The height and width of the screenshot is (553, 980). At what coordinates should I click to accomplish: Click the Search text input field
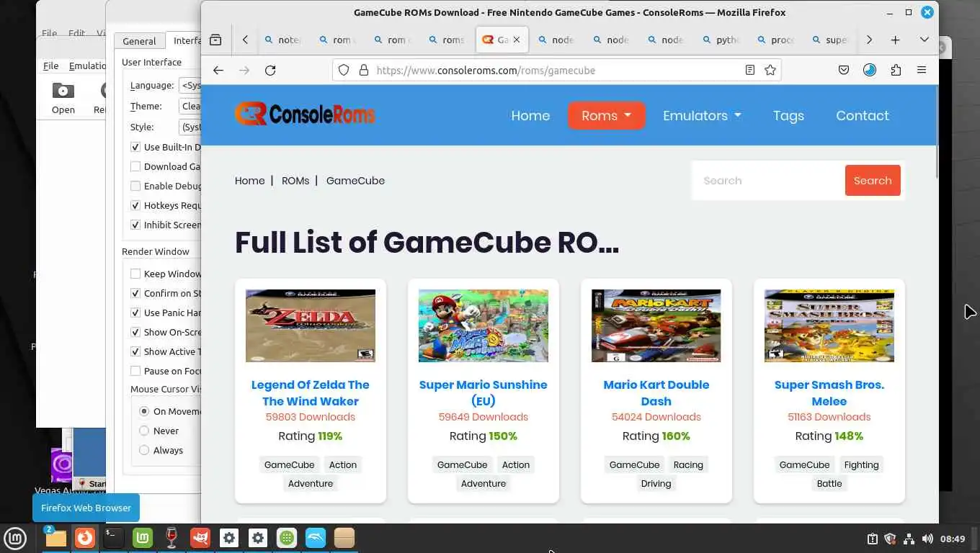pos(768,181)
